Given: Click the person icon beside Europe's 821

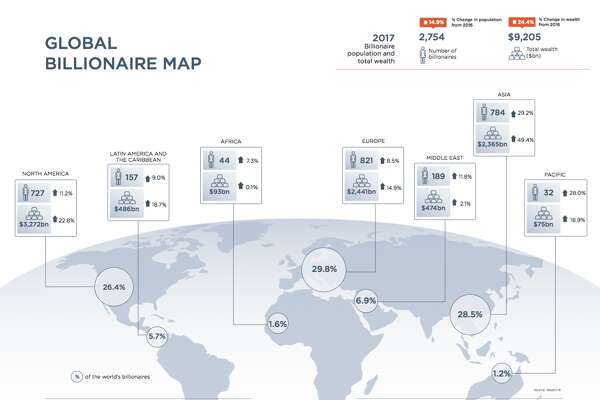Looking at the screenshot, I should click(353, 160).
